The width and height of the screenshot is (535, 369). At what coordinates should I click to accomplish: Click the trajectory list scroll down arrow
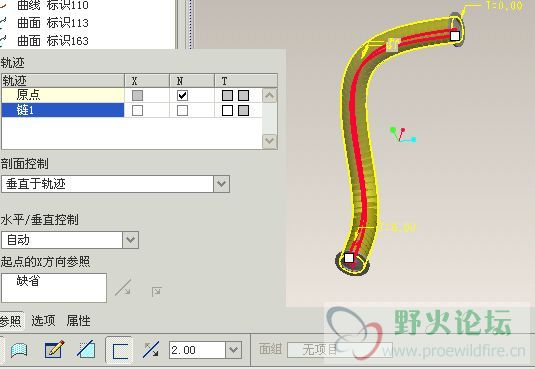(270, 141)
